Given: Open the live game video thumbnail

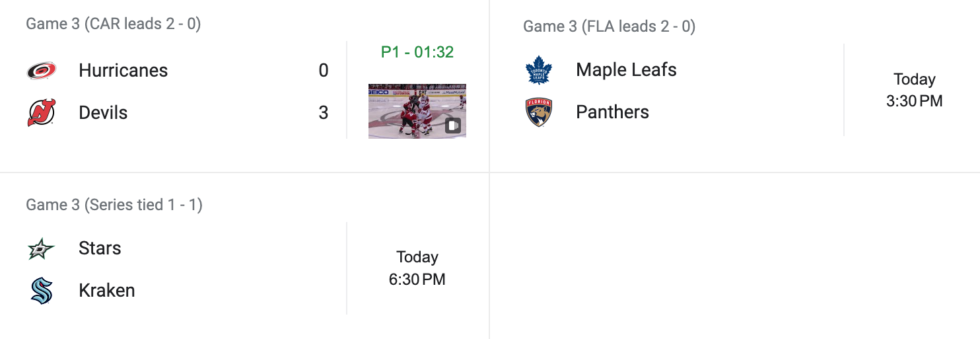Looking at the screenshot, I should point(417,111).
